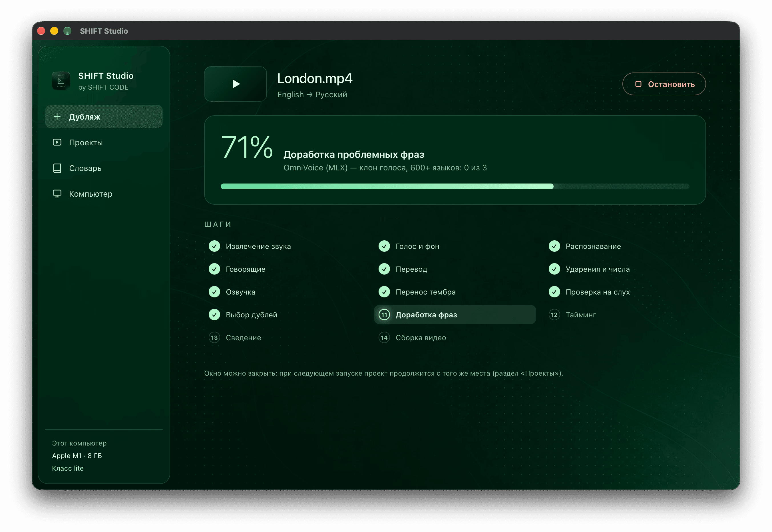Click the note starting with Окно можно закрыть

click(384, 373)
